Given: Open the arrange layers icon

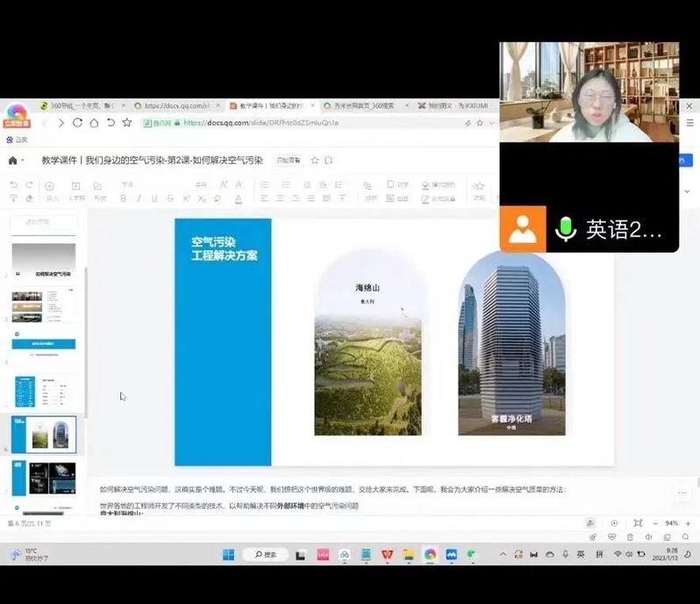Looking at the screenshot, I should 368,186.
